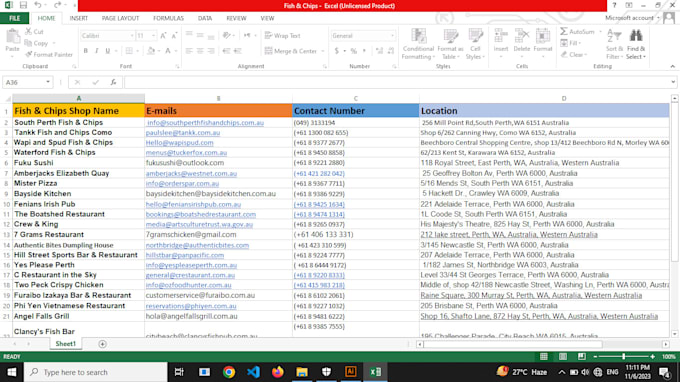Expand the Merge & Center dropdown arrow
Image resolution: width=680 pixels, height=382 pixels.
[x=323, y=51]
